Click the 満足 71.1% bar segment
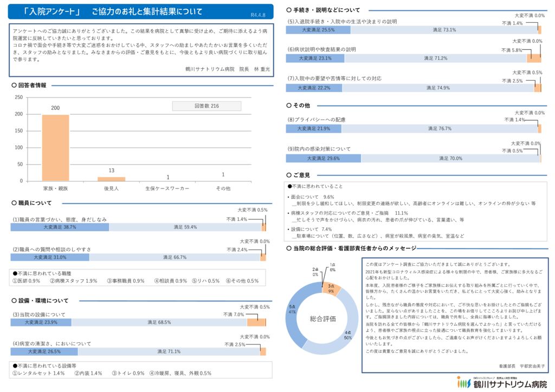555x392 pixels. click(169, 352)
